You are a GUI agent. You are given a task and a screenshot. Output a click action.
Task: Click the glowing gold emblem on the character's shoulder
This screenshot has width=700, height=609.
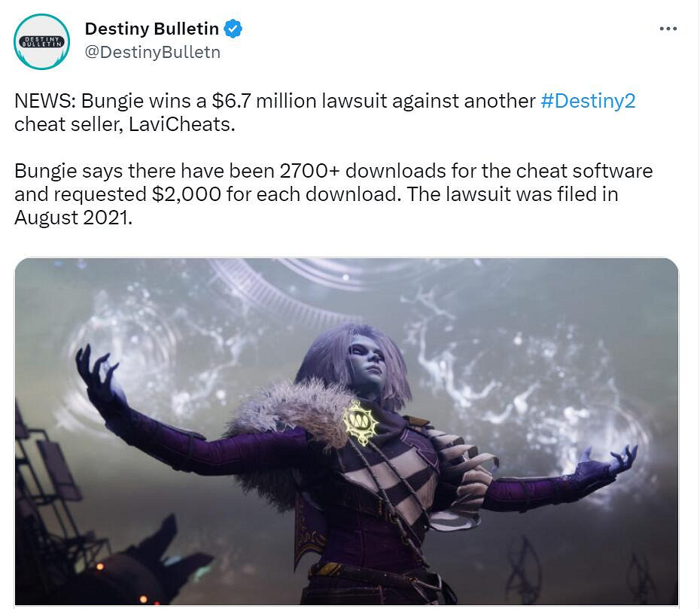(361, 422)
